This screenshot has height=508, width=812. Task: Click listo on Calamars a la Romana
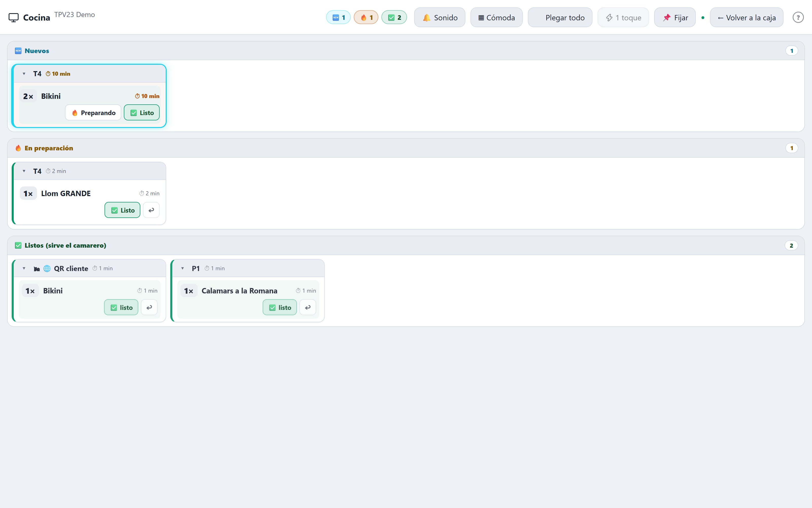click(280, 307)
